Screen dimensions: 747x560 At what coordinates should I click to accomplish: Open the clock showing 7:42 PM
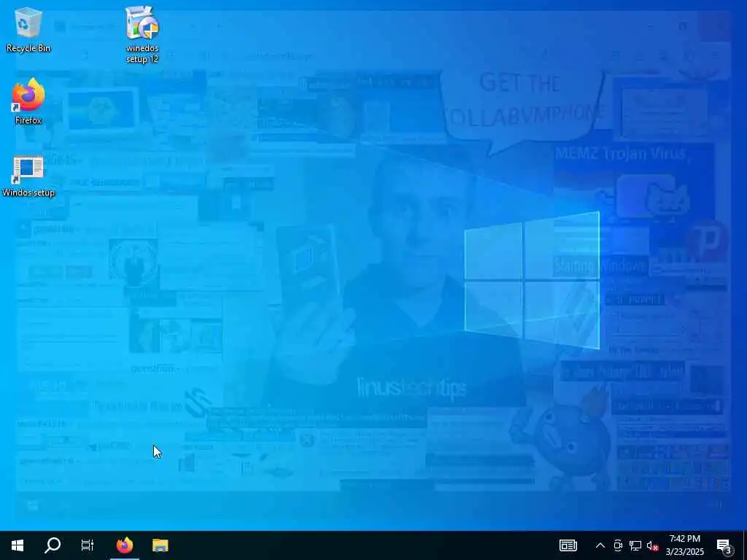[684, 545]
